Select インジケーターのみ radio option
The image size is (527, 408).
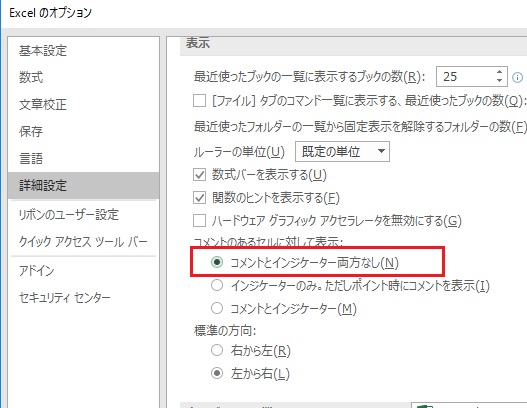coord(217,285)
